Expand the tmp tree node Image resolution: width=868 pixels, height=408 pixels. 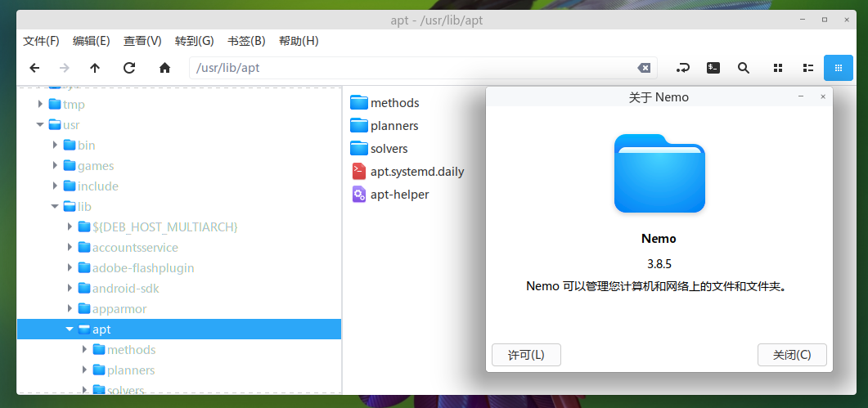[40, 104]
